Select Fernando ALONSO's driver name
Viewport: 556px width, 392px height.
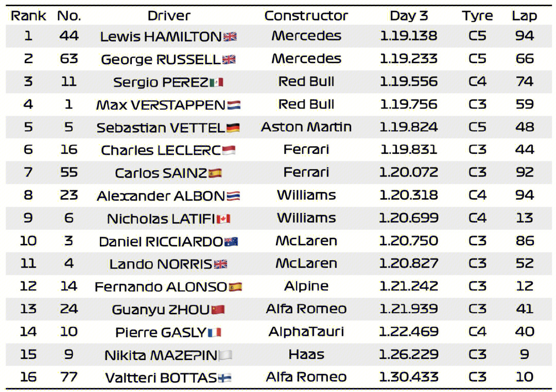[x=161, y=287]
